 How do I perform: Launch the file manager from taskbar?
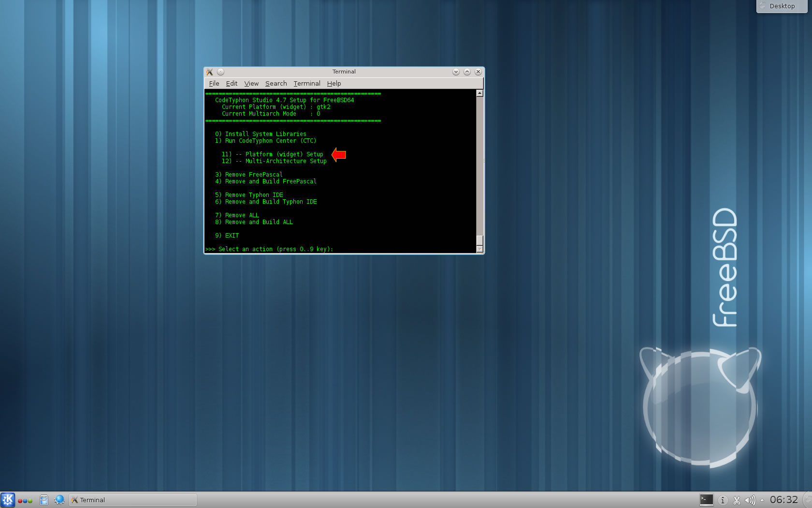point(43,500)
